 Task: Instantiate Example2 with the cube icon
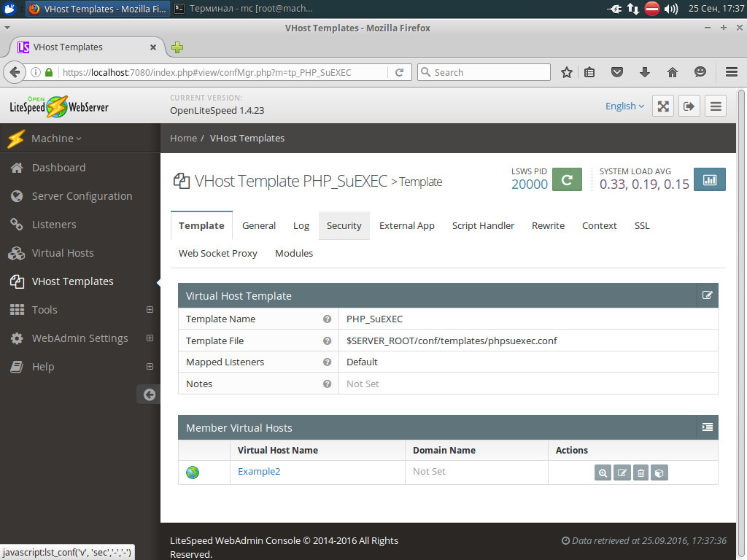(659, 472)
